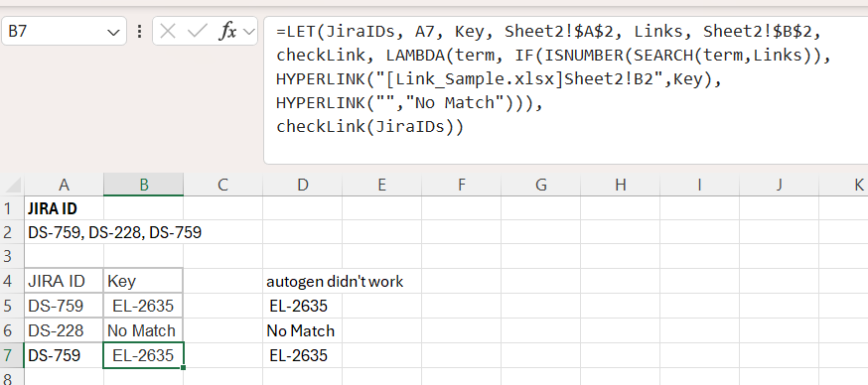Open the Insert Function fx button
868x385 pixels.
pos(227,31)
